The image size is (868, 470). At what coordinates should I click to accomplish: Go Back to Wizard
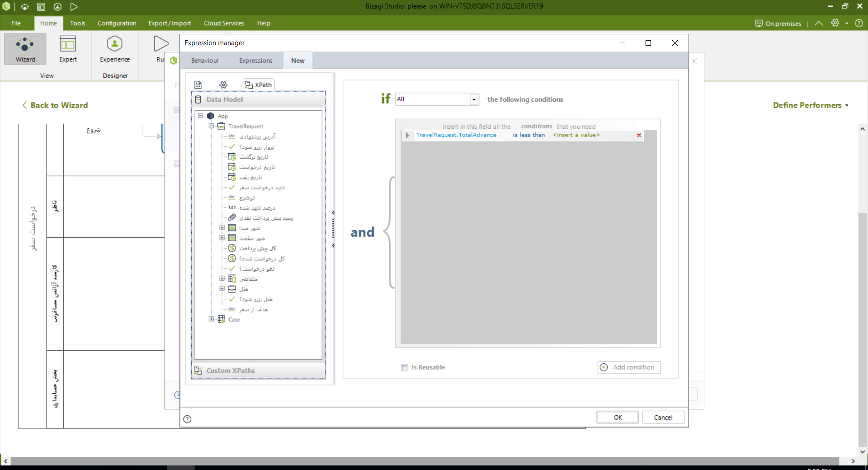(55, 105)
